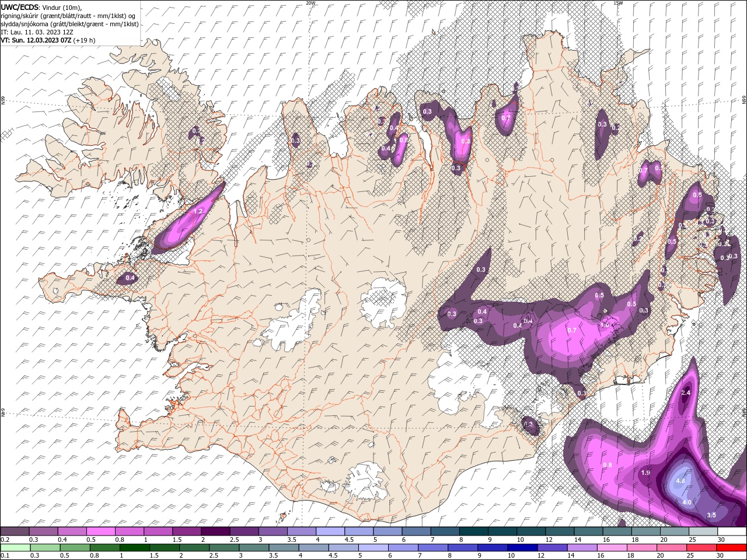
Task: Click the 3.5 value in the bottom-right ocean area
Action: (x=711, y=515)
